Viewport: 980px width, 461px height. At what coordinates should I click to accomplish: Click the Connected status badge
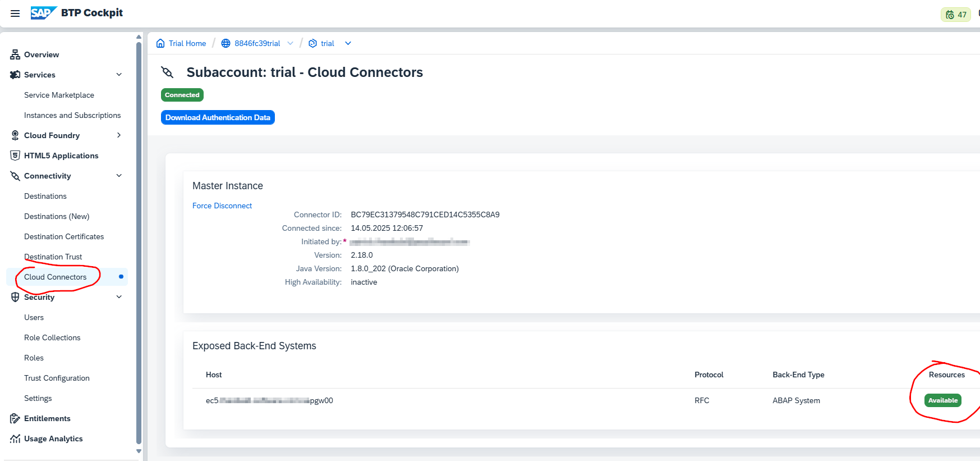pyautogui.click(x=182, y=95)
